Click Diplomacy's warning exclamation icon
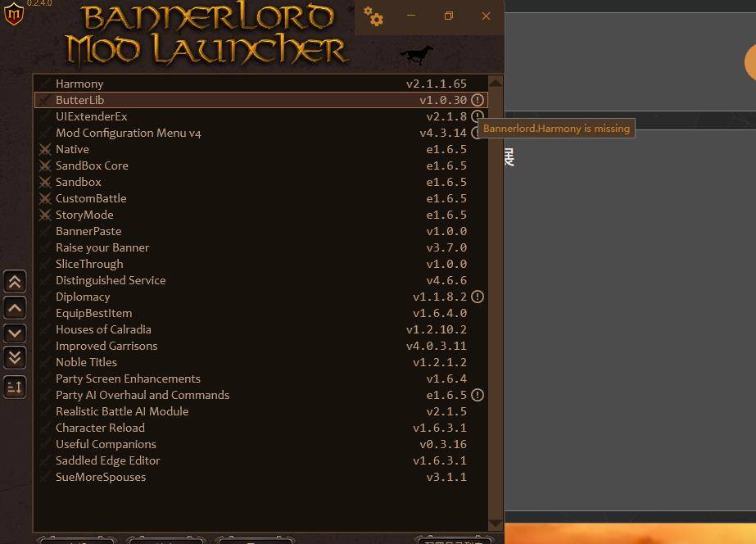This screenshot has height=544, width=756. pos(478,297)
